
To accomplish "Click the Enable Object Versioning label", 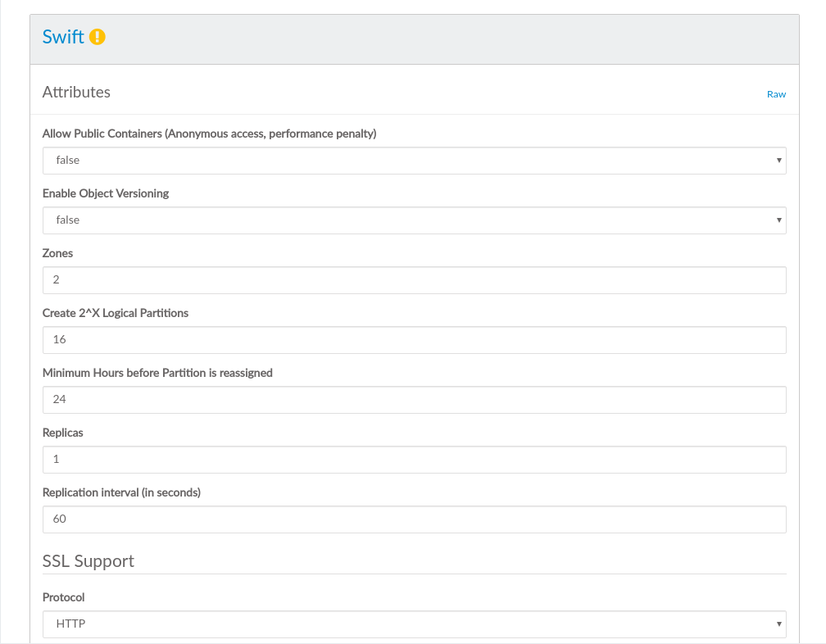I will pyautogui.click(x=106, y=193).
